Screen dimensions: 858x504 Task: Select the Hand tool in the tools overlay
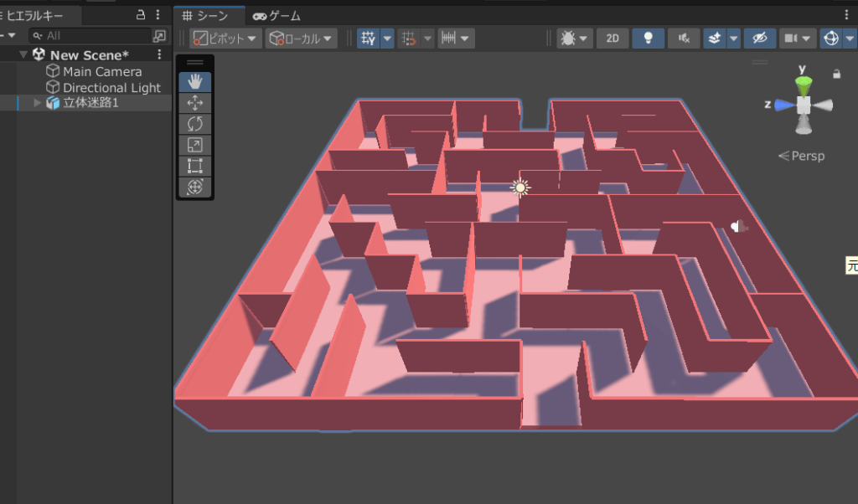[x=194, y=81]
